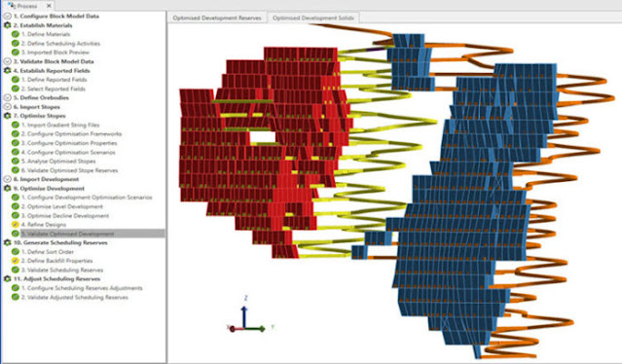Select Import Stopes step

click(x=36, y=107)
